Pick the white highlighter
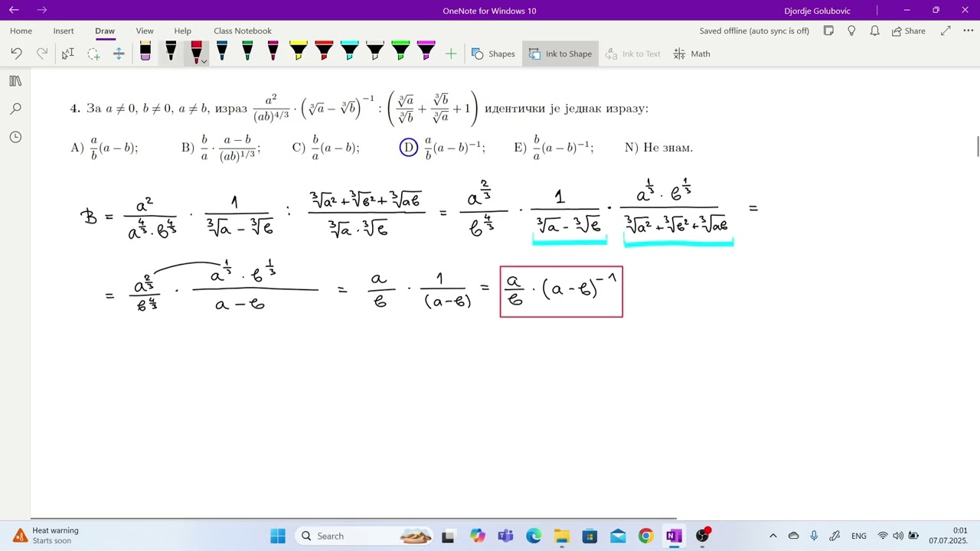The height and width of the screenshot is (551, 980). pos(375,52)
